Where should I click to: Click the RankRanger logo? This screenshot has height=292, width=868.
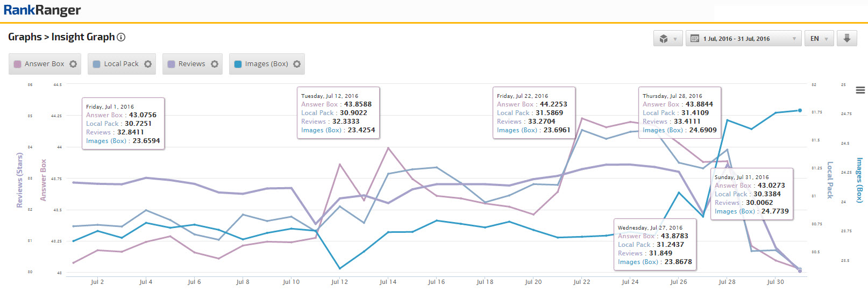click(x=42, y=10)
